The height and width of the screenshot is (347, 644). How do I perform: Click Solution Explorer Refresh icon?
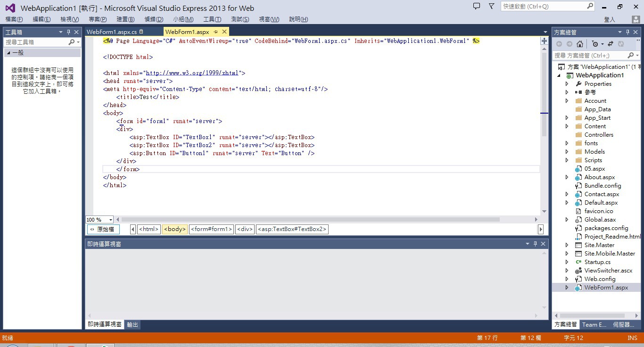coord(621,44)
